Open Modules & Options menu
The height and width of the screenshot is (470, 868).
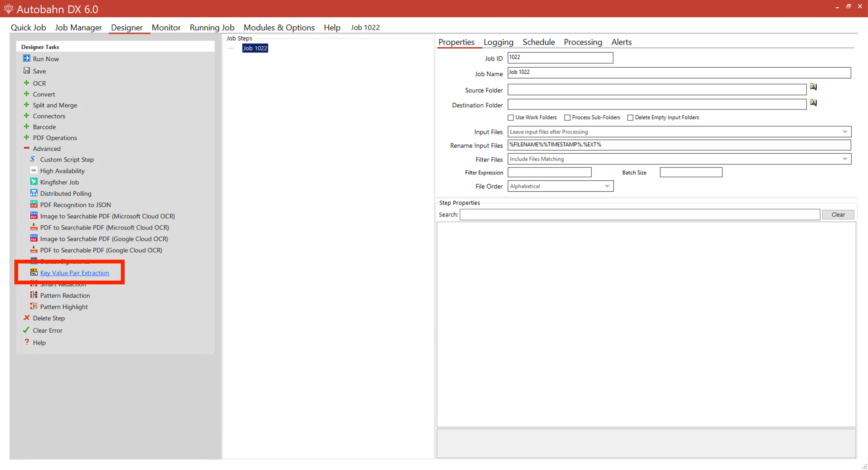pyautogui.click(x=279, y=27)
